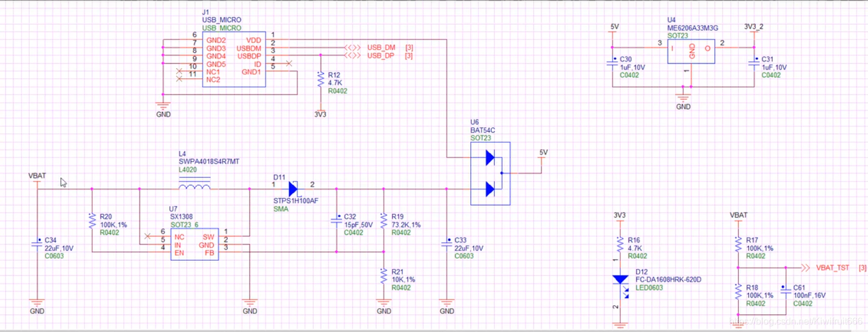Select the U7 SX1308 chip body
This screenshot has height=332, width=868.
pos(195,244)
